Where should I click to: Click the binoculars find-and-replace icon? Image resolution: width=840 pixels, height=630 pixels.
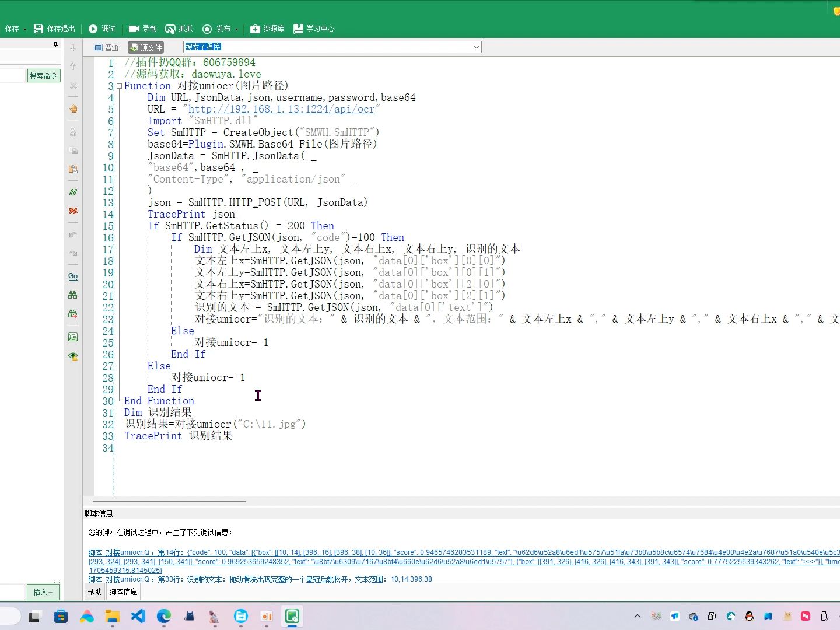point(73,313)
